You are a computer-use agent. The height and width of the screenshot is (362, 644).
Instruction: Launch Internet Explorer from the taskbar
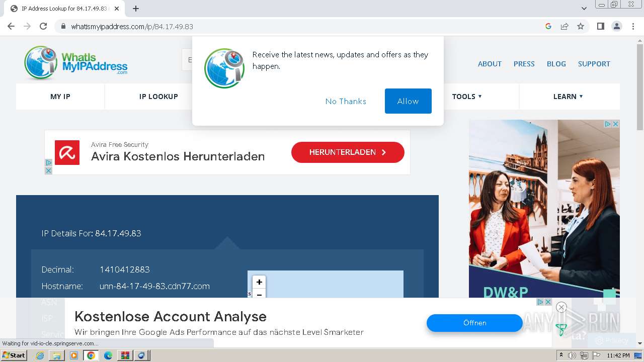[x=40, y=355]
